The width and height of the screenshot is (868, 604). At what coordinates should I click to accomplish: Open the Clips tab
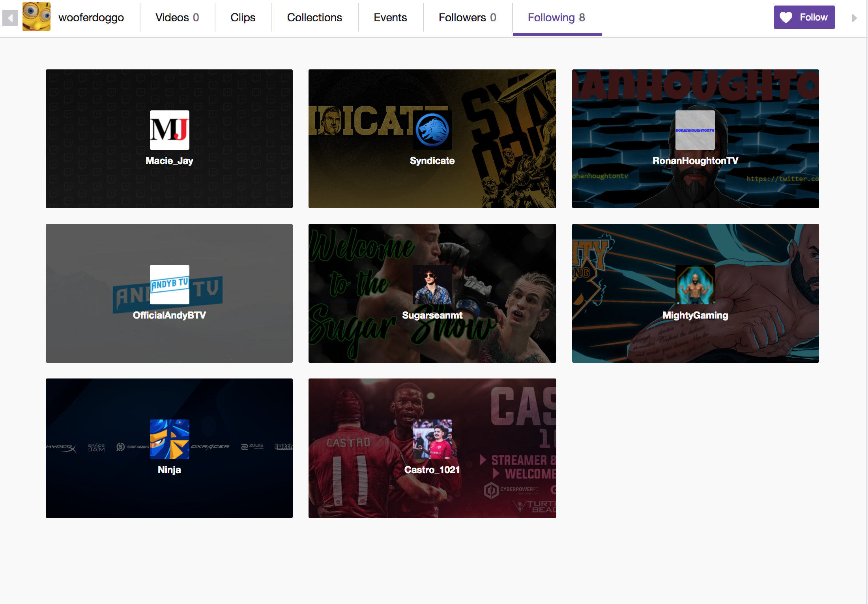pyautogui.click(x=243, y=18)
